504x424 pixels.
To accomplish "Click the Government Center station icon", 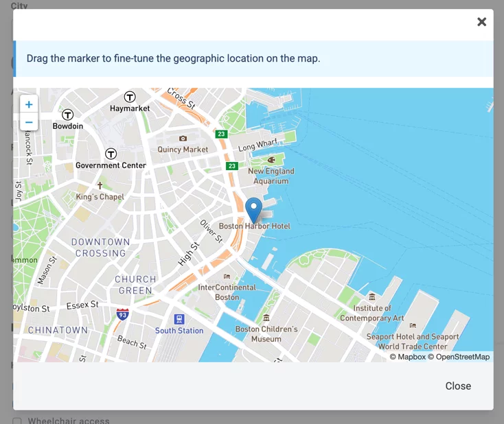I will (111, 154).
